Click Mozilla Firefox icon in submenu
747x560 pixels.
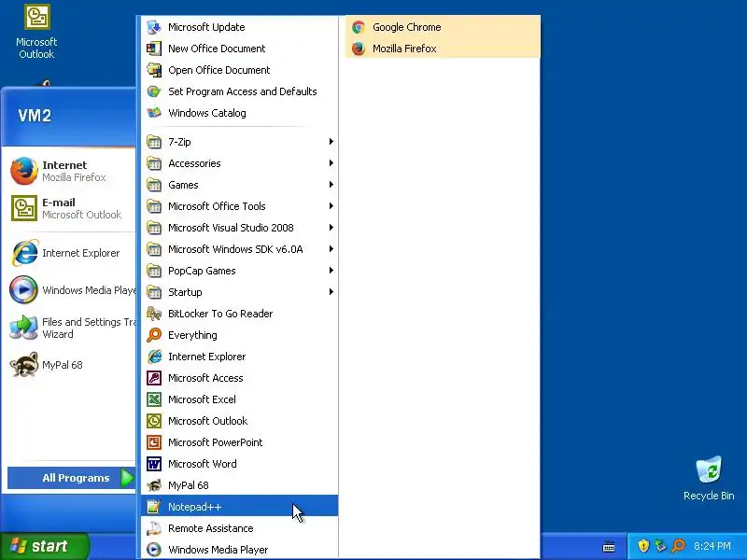tap(359, 49)
